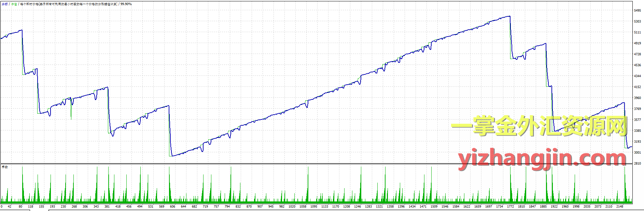Click trade number 1095 on the bottom axis
The image size is (644, 211).
click(314, 207)
